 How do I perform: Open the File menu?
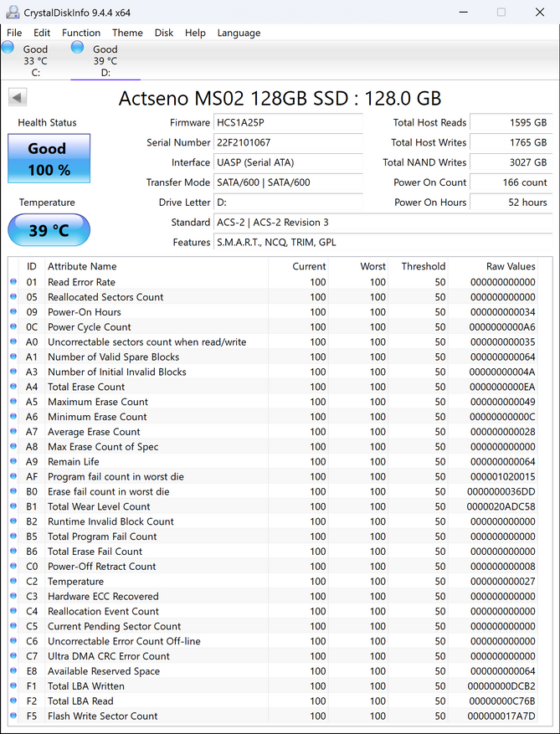(x=14, y=33)
